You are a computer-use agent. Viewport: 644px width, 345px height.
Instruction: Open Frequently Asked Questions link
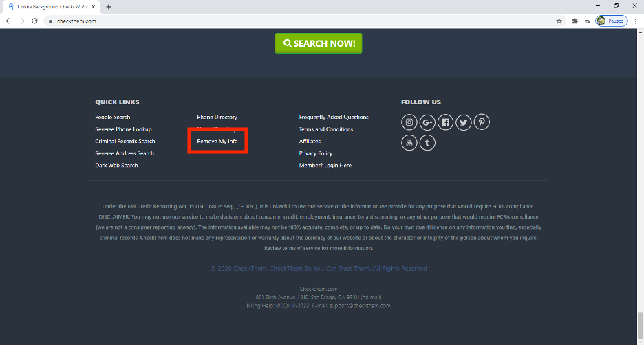coord(334,117)
